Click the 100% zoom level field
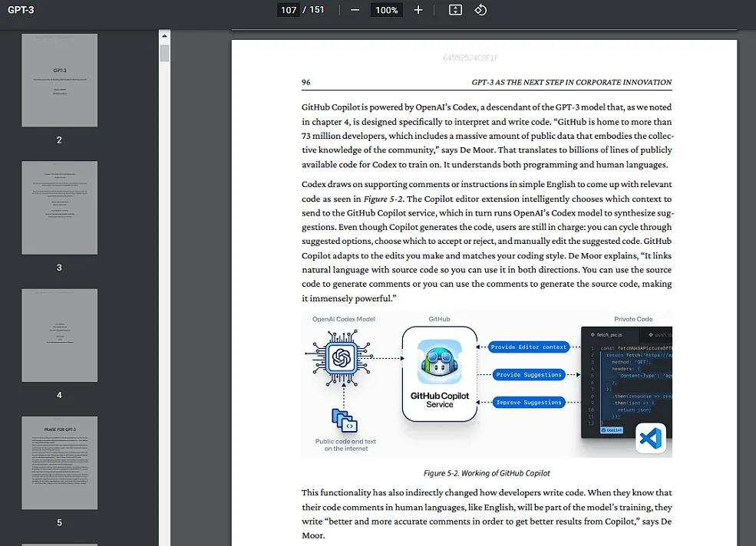 (387, 10)
